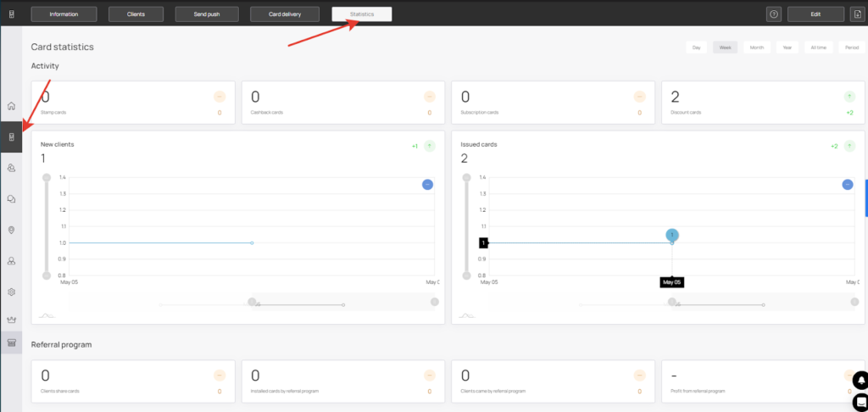Open the home icon in sidebar
Screen dimensions: 868x412
point(11,106)
